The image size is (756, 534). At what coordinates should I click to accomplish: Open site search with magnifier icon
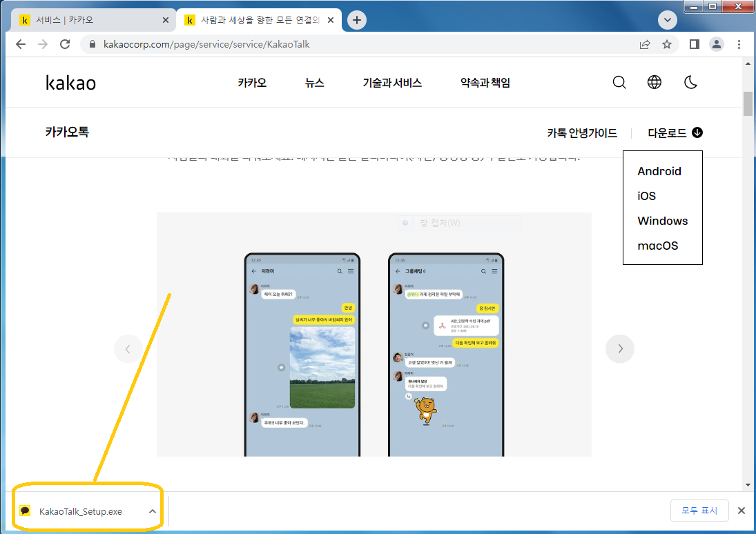click(x=619, y=82)
